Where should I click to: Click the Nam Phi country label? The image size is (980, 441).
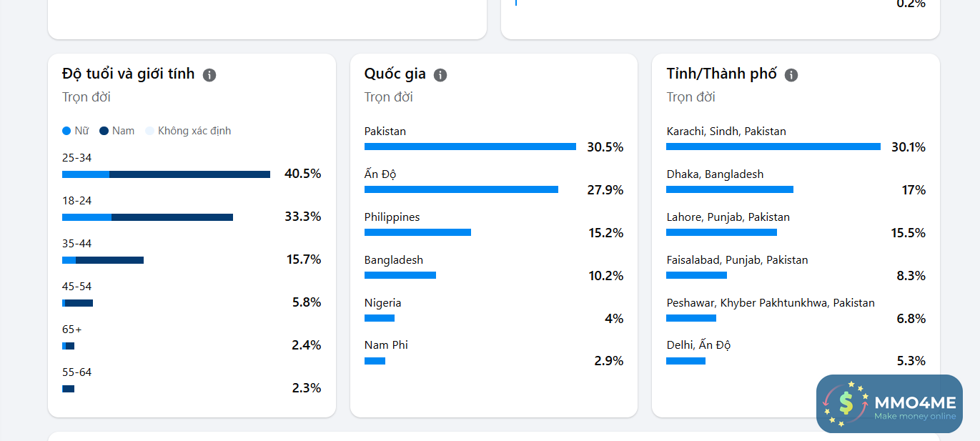tap(386, 345)
